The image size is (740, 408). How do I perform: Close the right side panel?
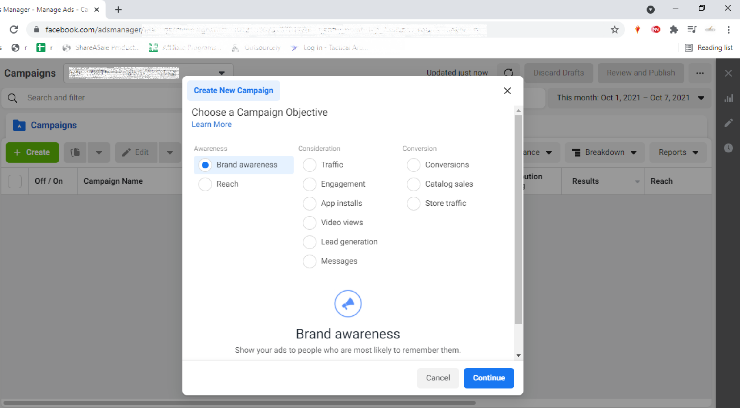728,73
